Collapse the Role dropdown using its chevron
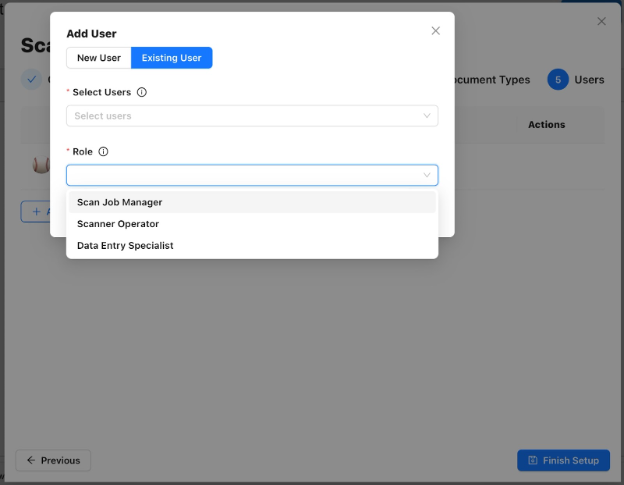Image resolution: width=624 pixels, height=485 pixels. tap(427, 176)
